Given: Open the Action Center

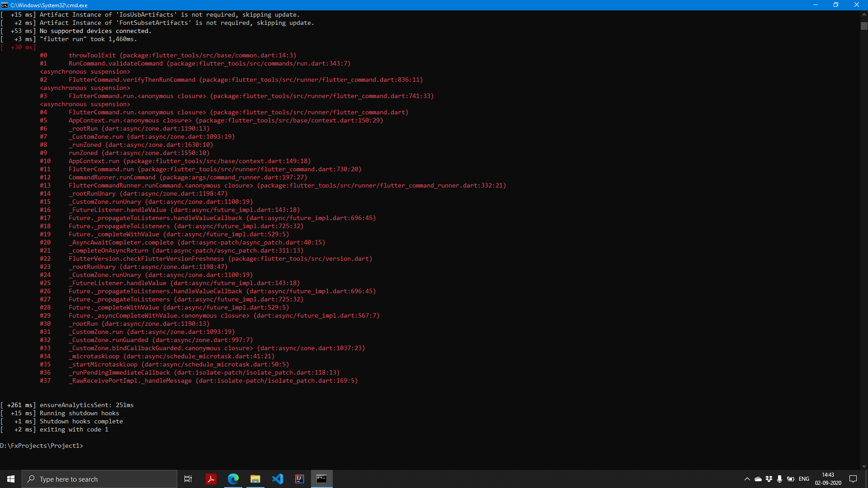Looking at the screenshot, I should point(854,479).
